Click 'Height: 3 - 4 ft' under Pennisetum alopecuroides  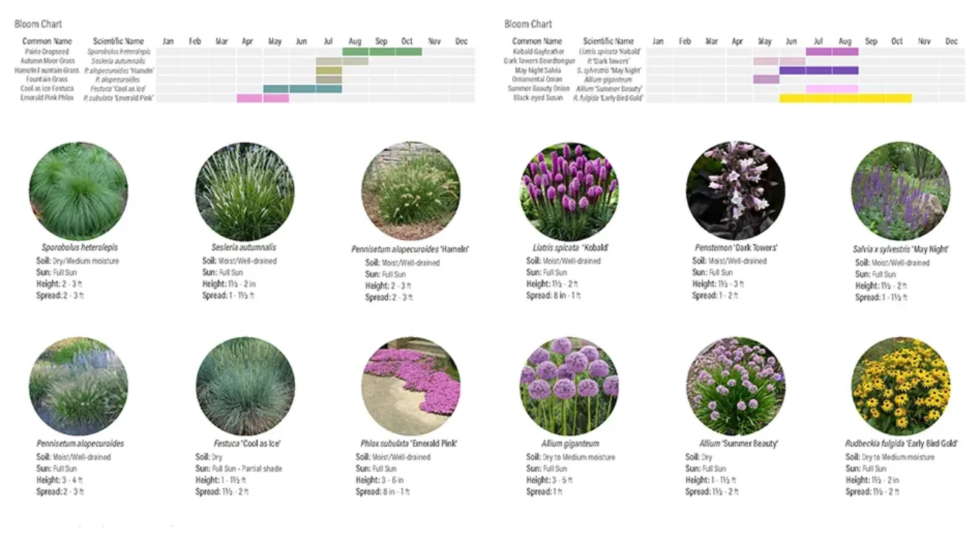pos(60,480)
